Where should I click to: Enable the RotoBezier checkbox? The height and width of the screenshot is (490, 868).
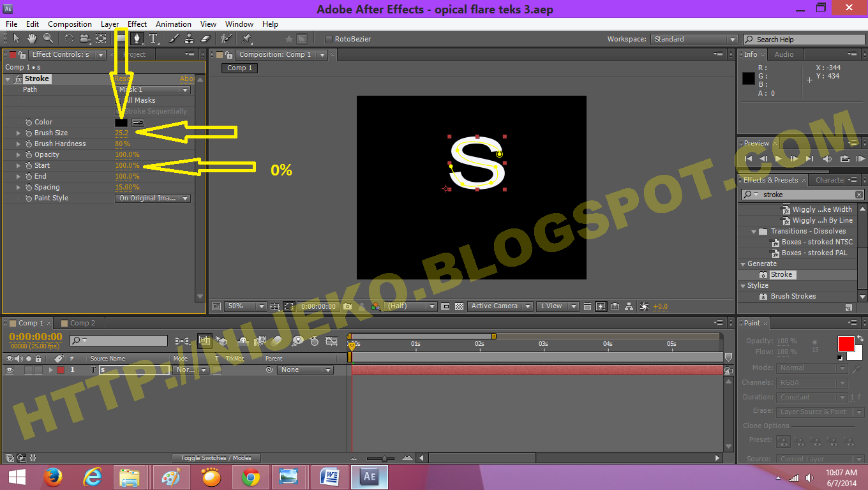[329, 39]
